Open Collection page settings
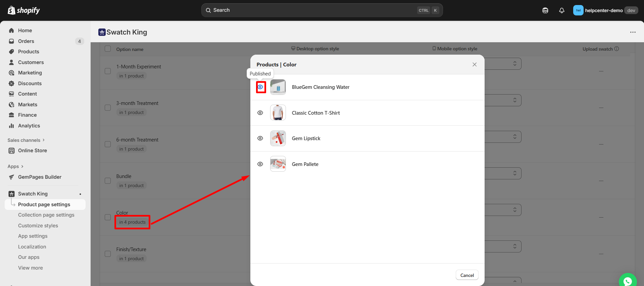Screen dimensions: 644x286 tap(46, 215)
